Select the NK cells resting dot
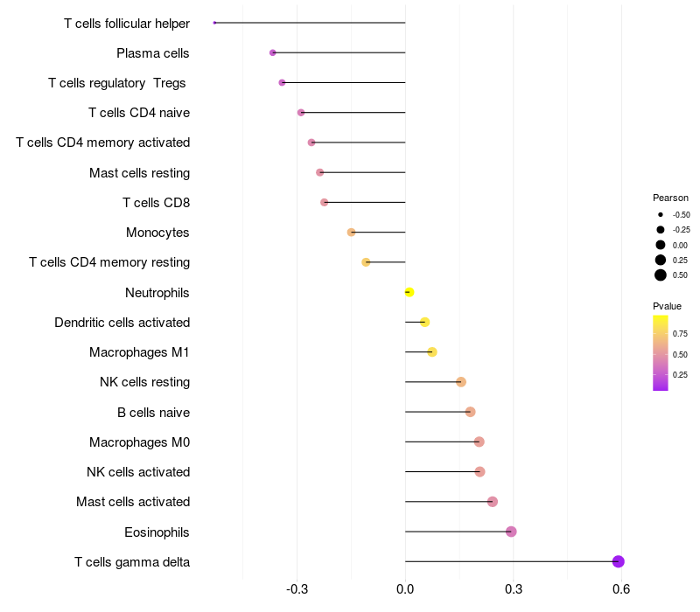The height and width of the screenshot is (612, 700). [461, 382]
